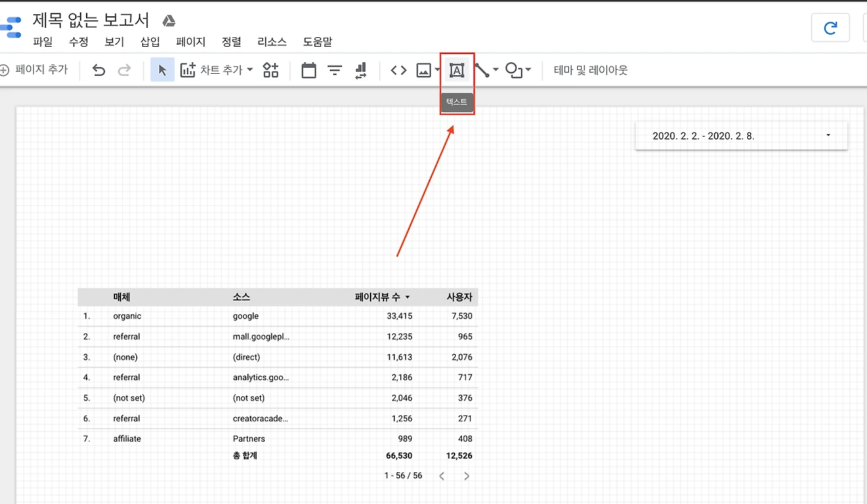
Task: Click the user count 376
Action: click(465, 398)
